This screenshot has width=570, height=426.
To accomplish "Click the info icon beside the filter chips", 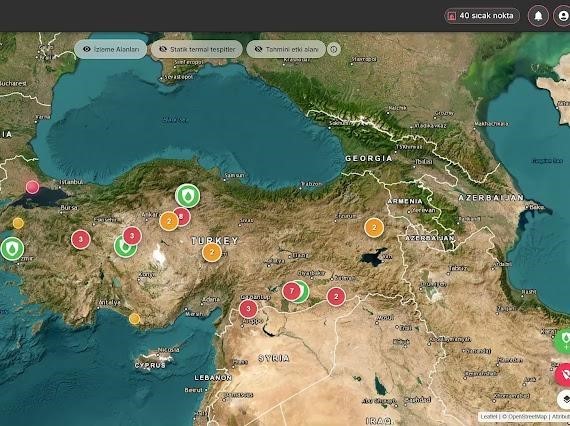I will (x=334, y=49).
